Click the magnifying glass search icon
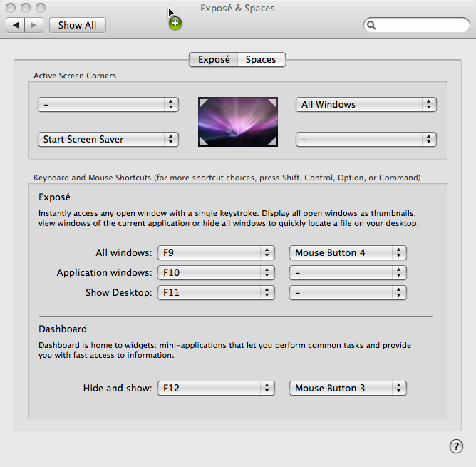476x467 pixels. (371, 25)
